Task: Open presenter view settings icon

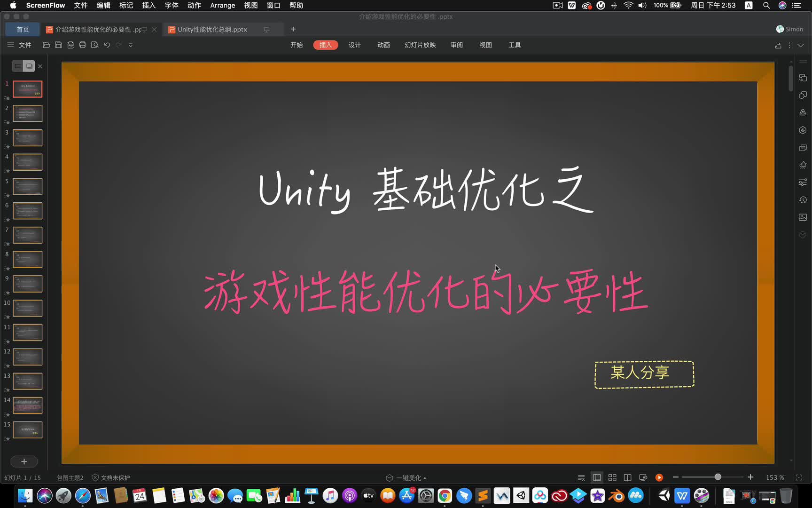Action: tap(643, 477)
